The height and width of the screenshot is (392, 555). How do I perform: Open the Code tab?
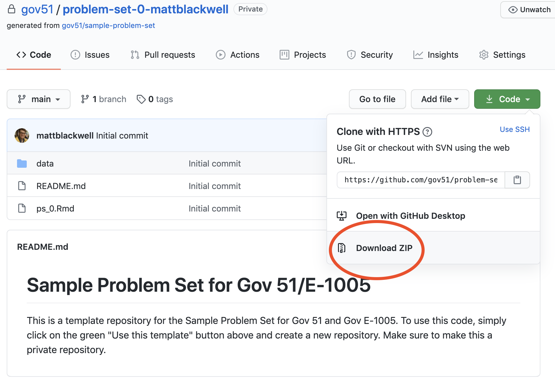pyautogui.click(x=34, y=55)
